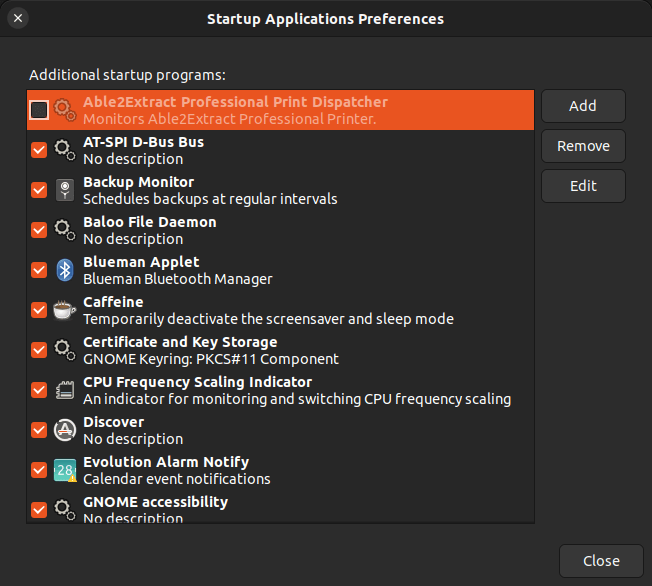Click the Caffeine coffee cup icon
This screenshot has width=652, height=586.
(65, 310)
